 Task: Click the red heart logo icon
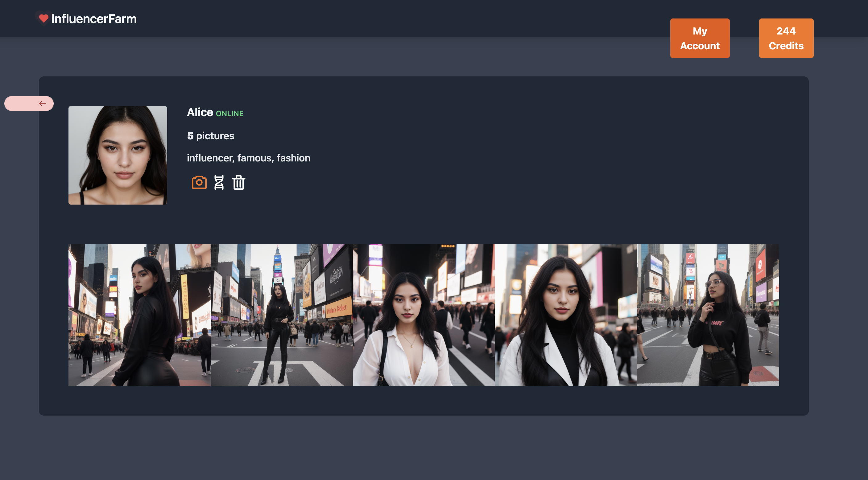click(x=43, y=18)
